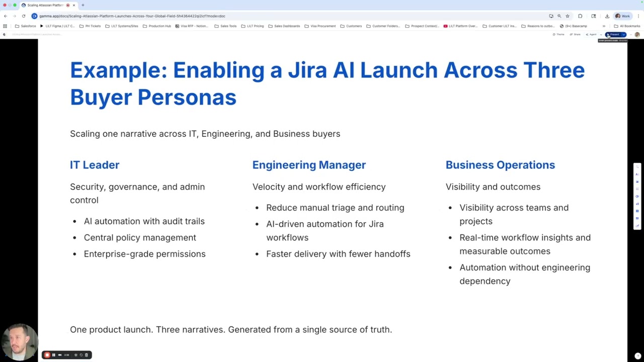Open Visa Procurement bookmark folder

click(320, 26)
